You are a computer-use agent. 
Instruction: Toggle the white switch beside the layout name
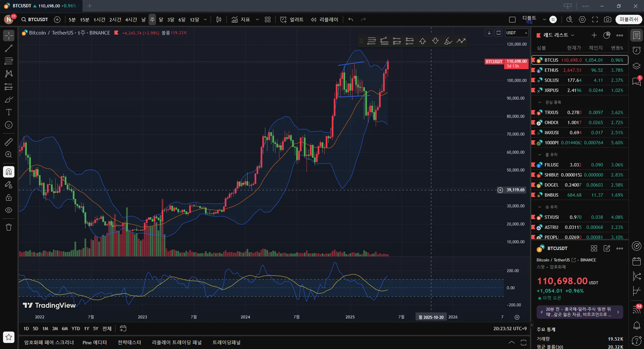[x=553, y=19]
